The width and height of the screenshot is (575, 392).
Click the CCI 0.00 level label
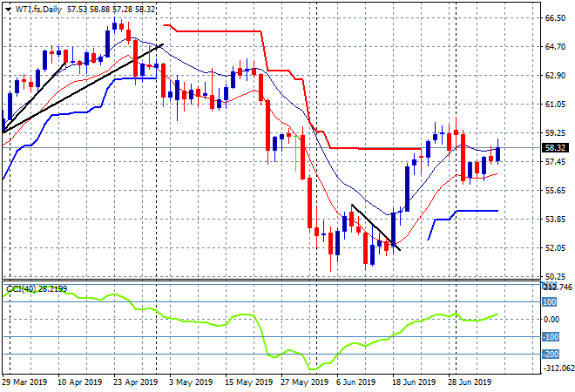[551, 320]
